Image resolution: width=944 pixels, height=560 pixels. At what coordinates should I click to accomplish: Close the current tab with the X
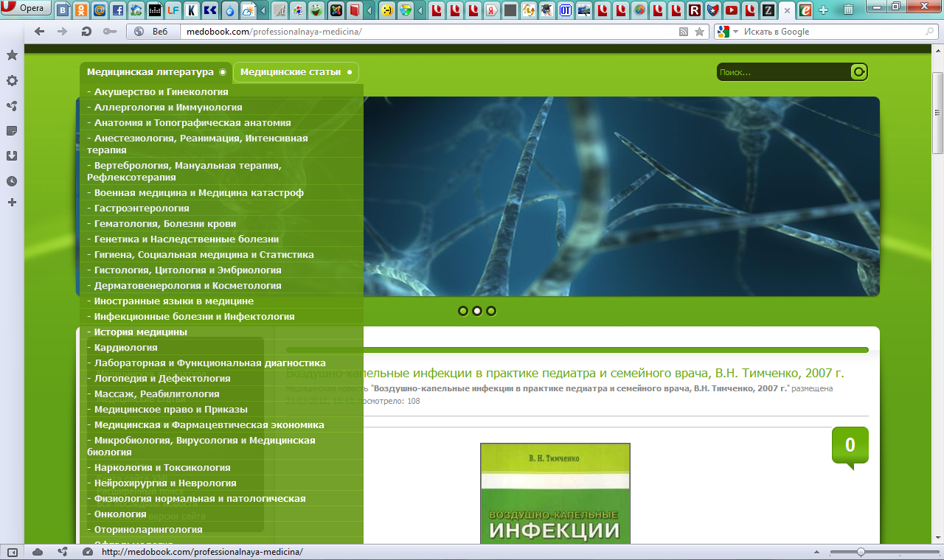787,10
